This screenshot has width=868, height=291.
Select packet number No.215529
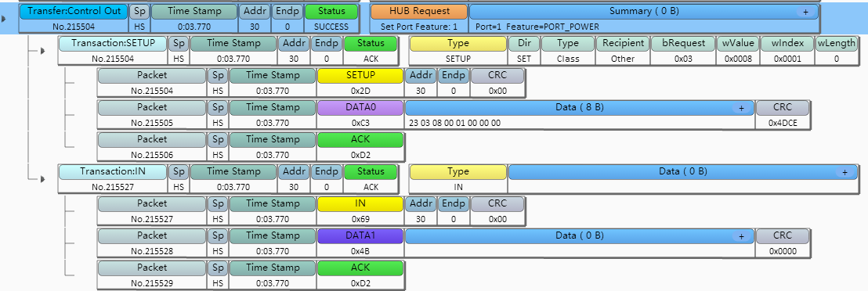tap(152, 283)
